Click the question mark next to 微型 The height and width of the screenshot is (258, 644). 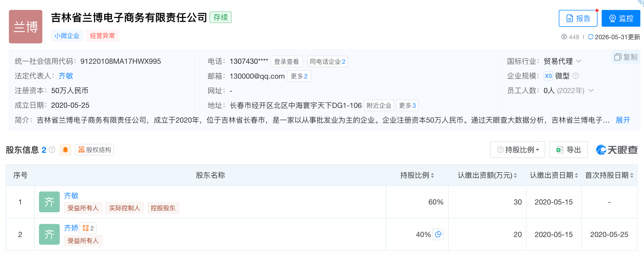click(576, 76)
